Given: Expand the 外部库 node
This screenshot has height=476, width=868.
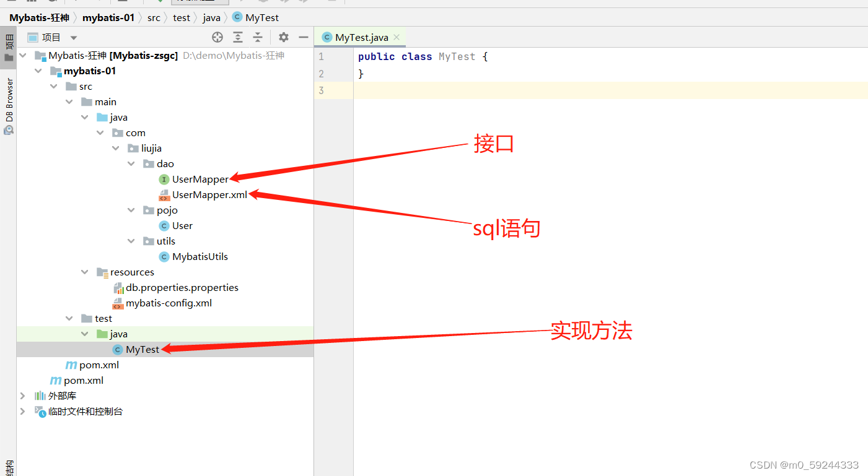Looking at the screenshot, I should pyautogui.click(x=23, y=396).
